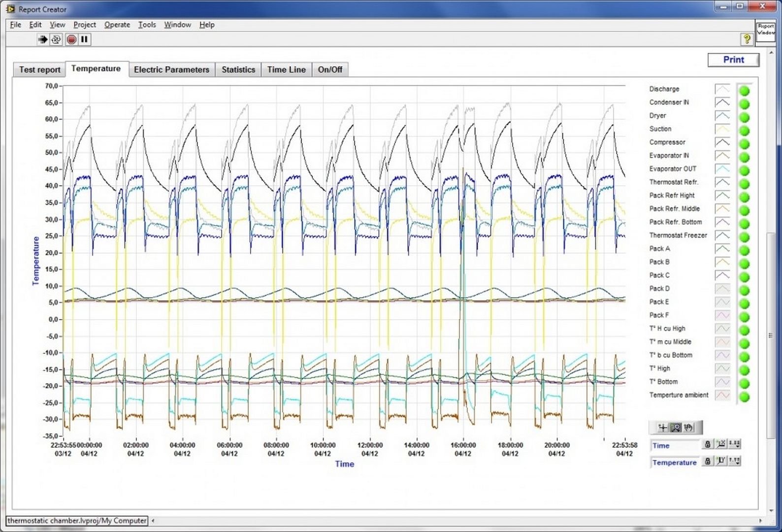Click the thermostatic chamber.lvproj/My Computer status label
Screen dimensions: 782x532
[x=77, y=521]
